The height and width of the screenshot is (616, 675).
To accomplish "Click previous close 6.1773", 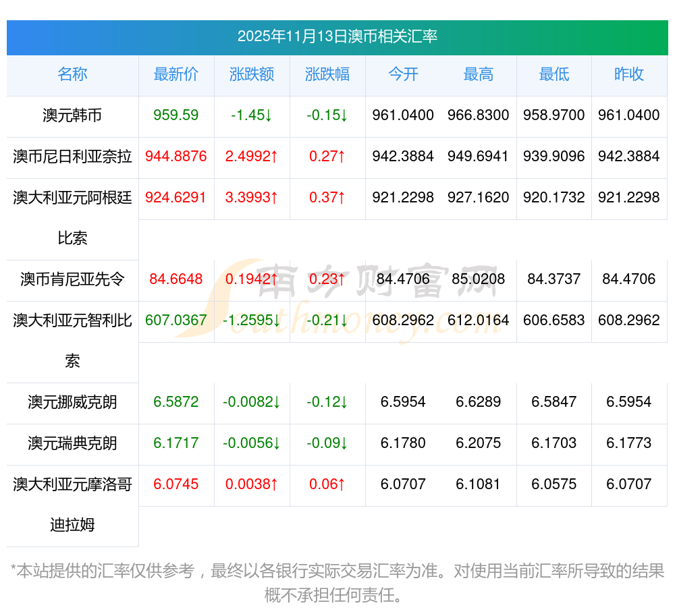I will (x=629, y=443).
